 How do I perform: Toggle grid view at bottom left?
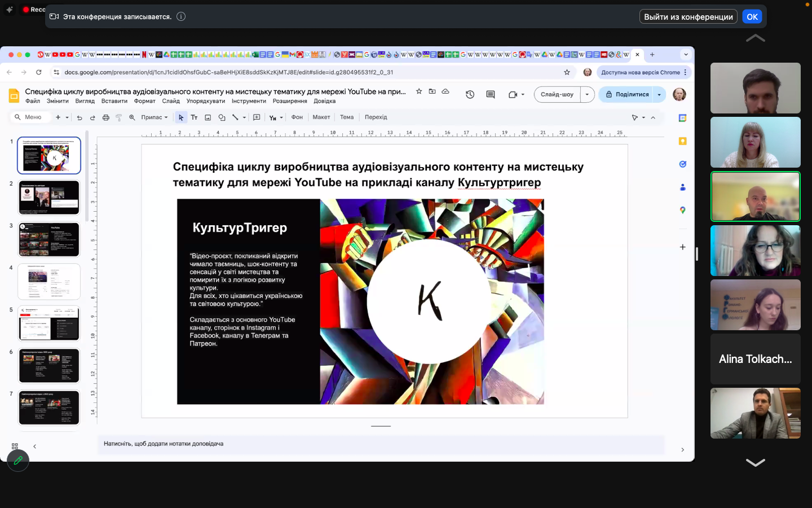pyautogui.click(x=15, y=446)
